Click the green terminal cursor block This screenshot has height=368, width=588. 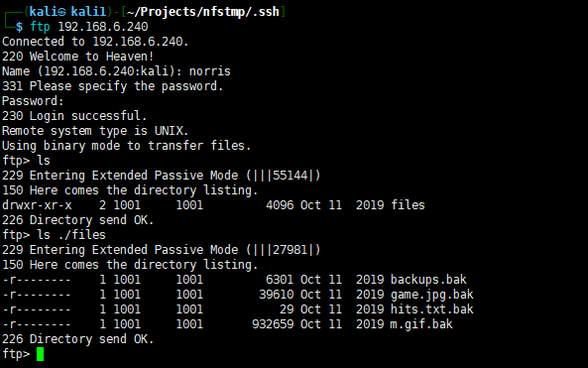tap(40, 354)
